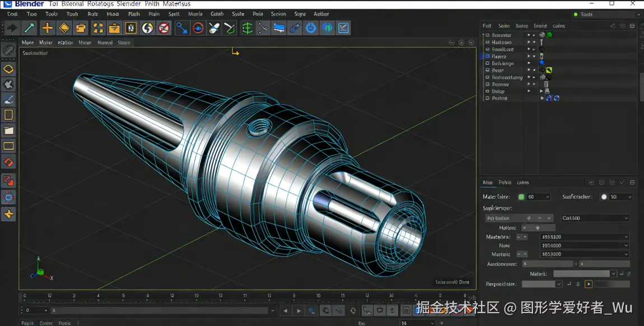The width and height of the screenshot is (644, 326).
Task: Select the gray arrow tool in top toolbar
Action: (x=12, y=28)
